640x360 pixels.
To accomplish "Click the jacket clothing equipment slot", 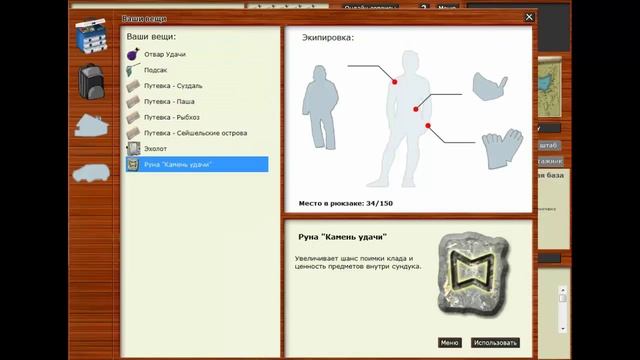I will (320, 107).
